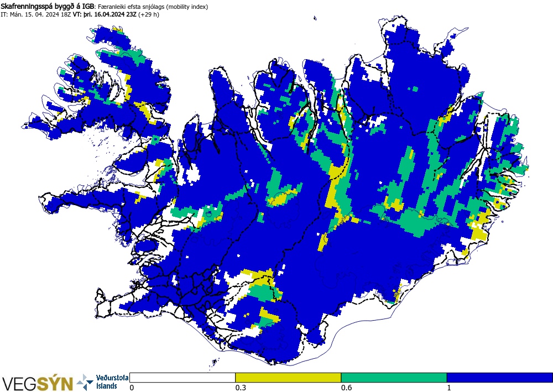Click the legend value '0.3'
Screen dimensions: 553x392
pyautogui.click(x=241, y=388)
